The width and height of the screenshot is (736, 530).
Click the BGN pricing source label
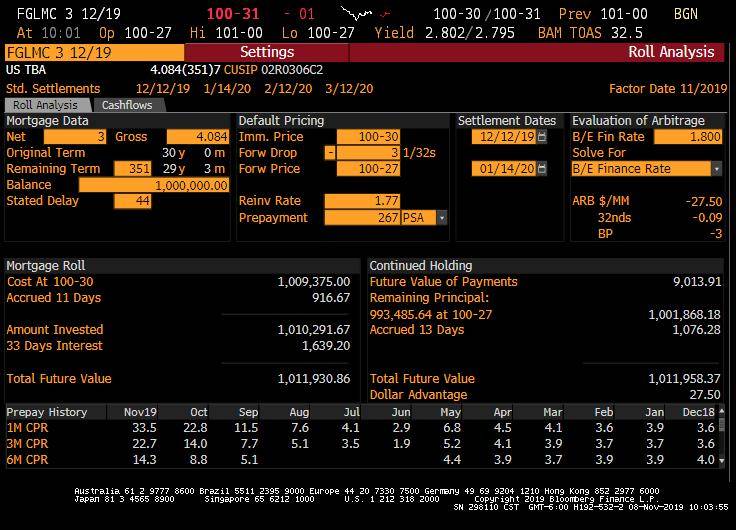click(686, 14)
